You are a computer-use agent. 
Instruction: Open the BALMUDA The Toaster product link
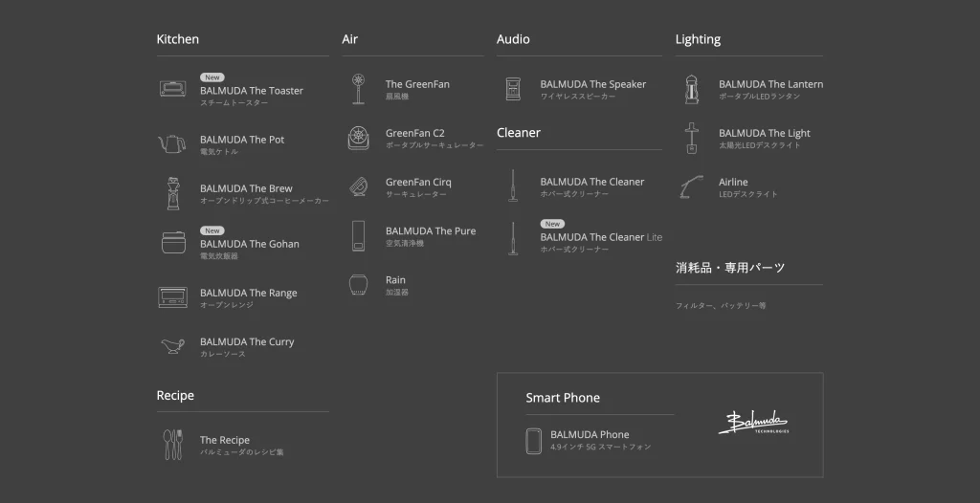click(252, 91)
